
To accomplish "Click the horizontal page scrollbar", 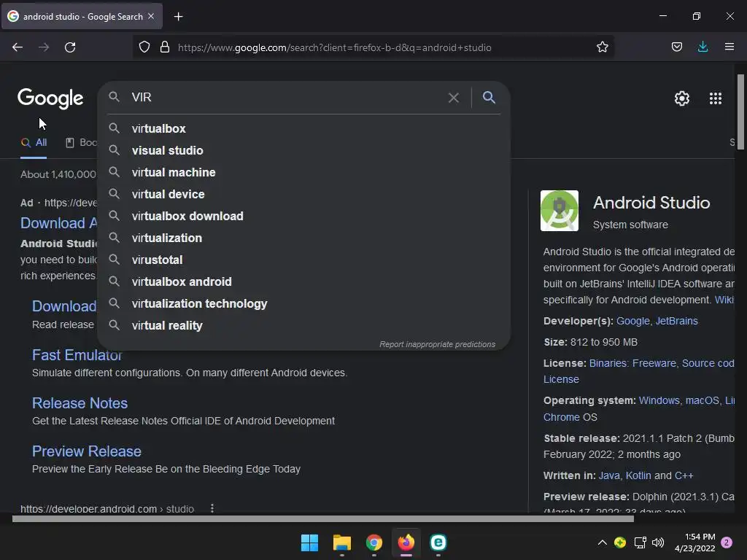I will click(322, 518).
